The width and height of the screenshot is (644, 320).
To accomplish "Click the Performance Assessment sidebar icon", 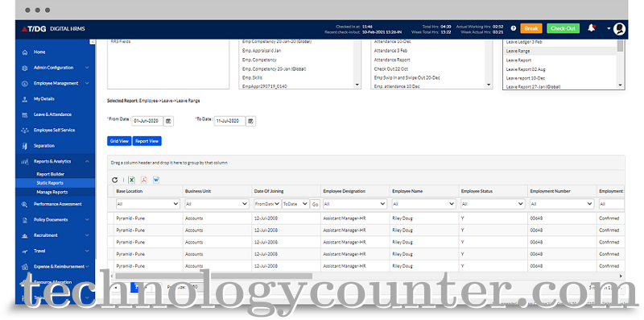I will 25,204.
